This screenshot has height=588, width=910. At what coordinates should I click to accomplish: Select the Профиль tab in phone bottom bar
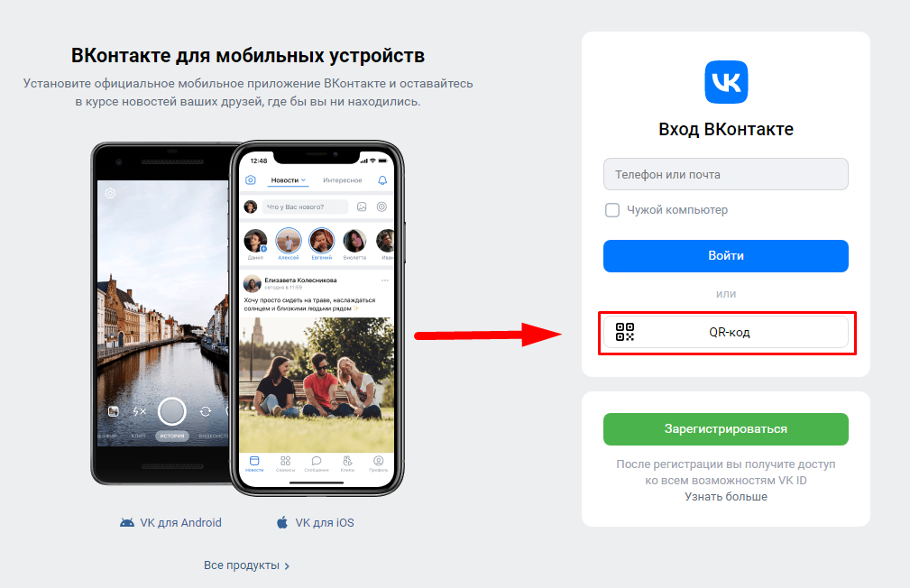(x=379, y=464)
